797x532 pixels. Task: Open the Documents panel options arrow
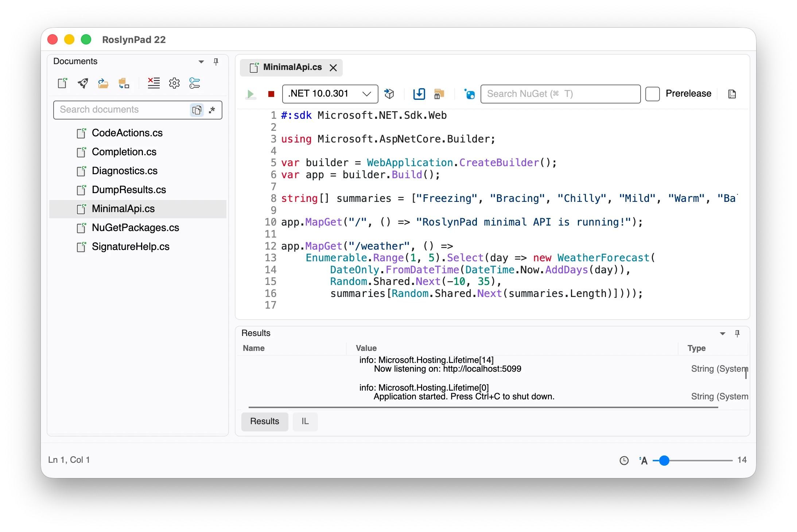pos(201,62)
